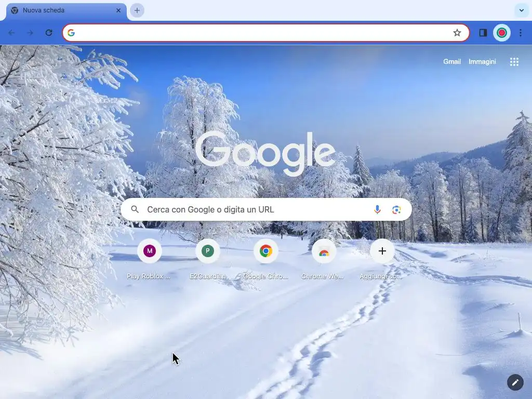
Task: Start voice search with the microphone
Action: (377, 210)
